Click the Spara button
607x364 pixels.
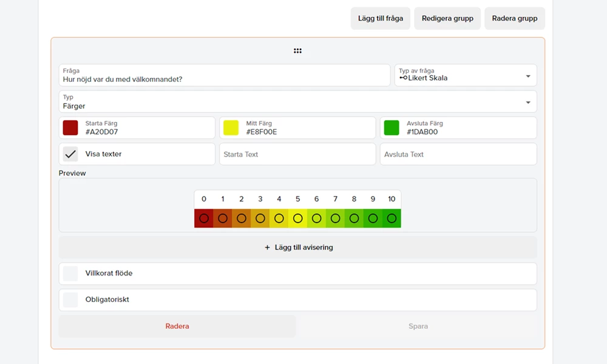click(x=418, y=326)
